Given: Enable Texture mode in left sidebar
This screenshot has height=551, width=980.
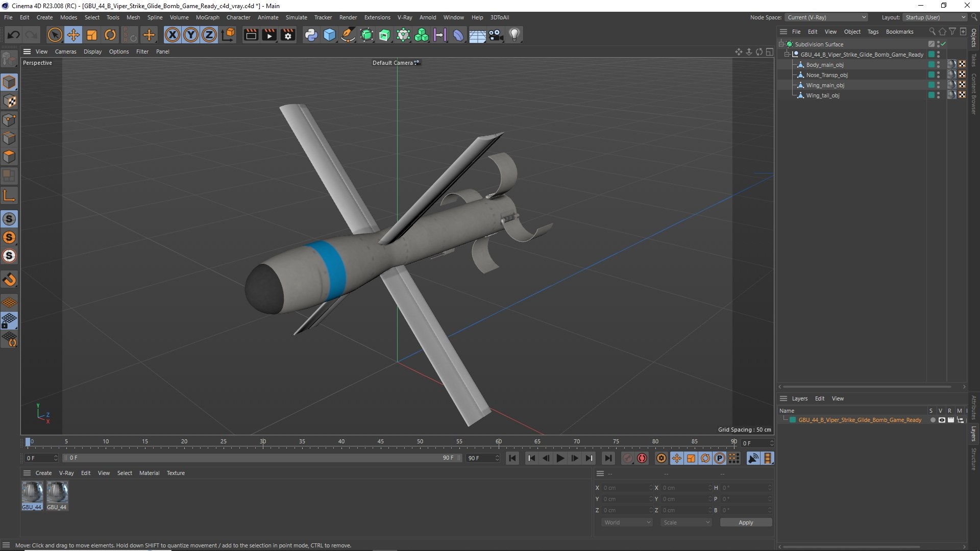Looking at the screenshot, I should [x=9, y=101].
